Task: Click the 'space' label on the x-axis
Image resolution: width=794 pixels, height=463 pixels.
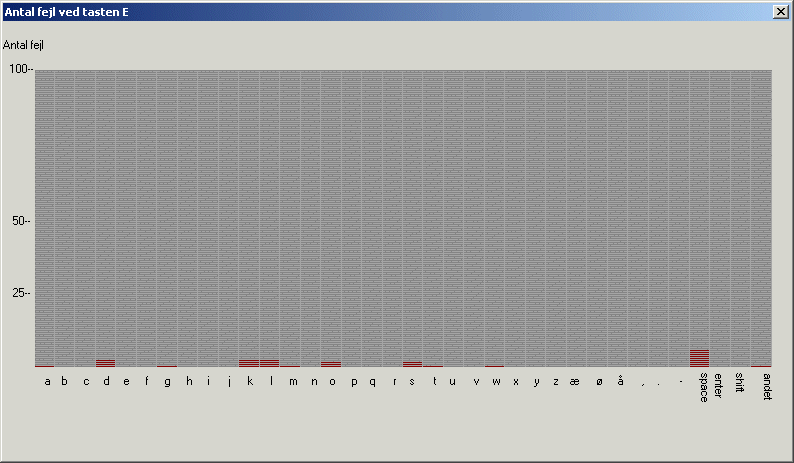Action: click(x=703, y=384)
